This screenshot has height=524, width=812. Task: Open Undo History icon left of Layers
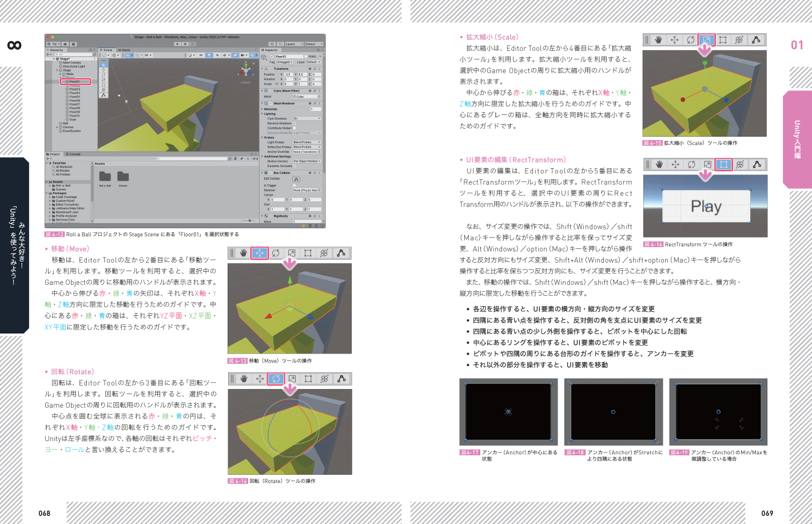pos(272,44)
